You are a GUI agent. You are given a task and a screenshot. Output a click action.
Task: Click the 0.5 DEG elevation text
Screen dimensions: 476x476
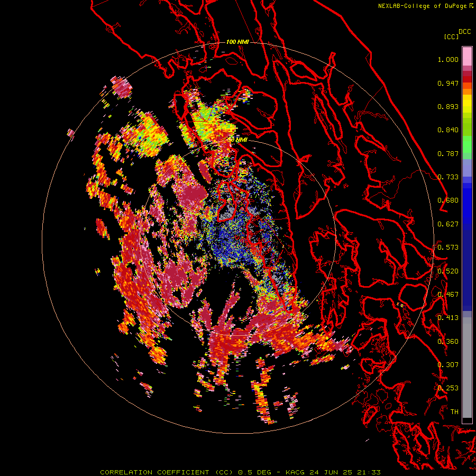coord(254,472)
